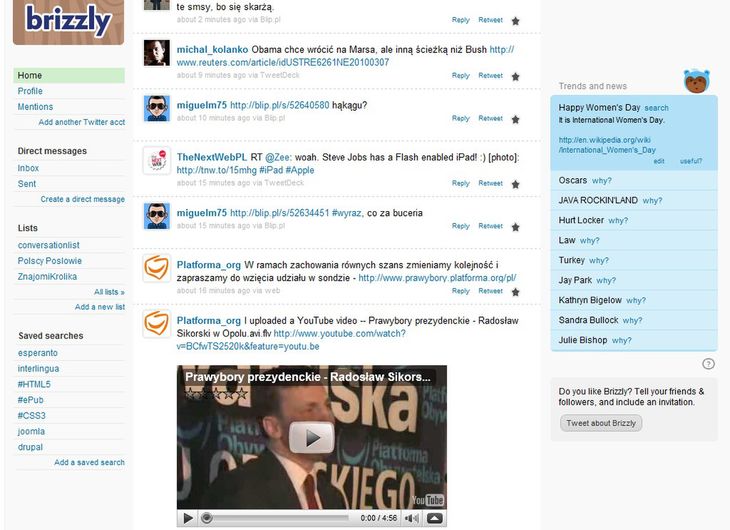This screenshot has width=730, height=530.
Task: Star the TheNextWebPL tweet
Action: pos(515,184)
